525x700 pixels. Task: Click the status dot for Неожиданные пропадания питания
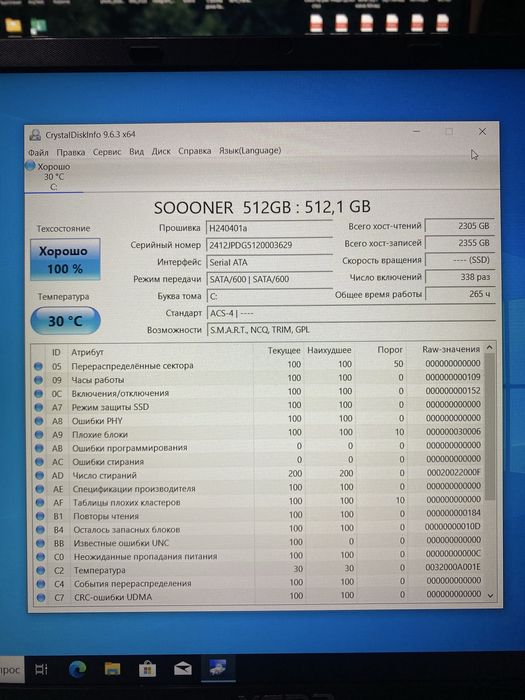pyautogui.click(x=41, y=557)
